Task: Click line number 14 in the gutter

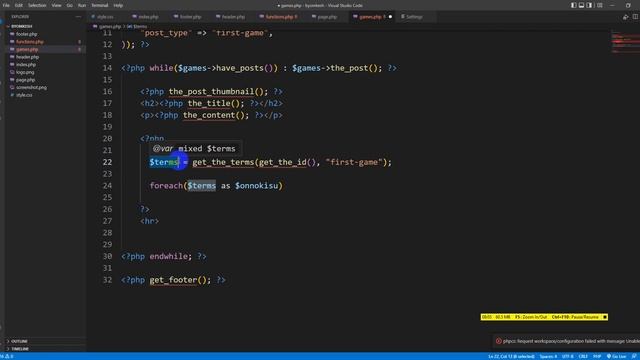Action: click(x=107, y=68)
